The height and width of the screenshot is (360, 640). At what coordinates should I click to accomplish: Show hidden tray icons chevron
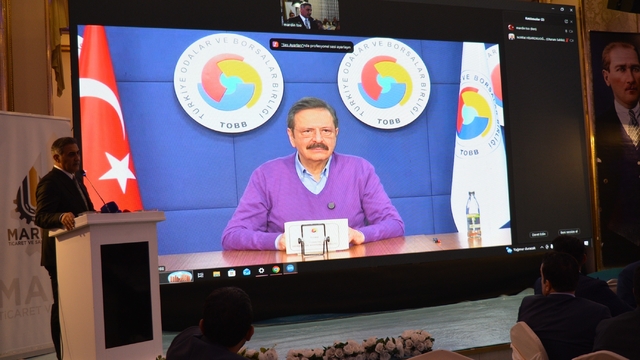(x=542, y=247)
